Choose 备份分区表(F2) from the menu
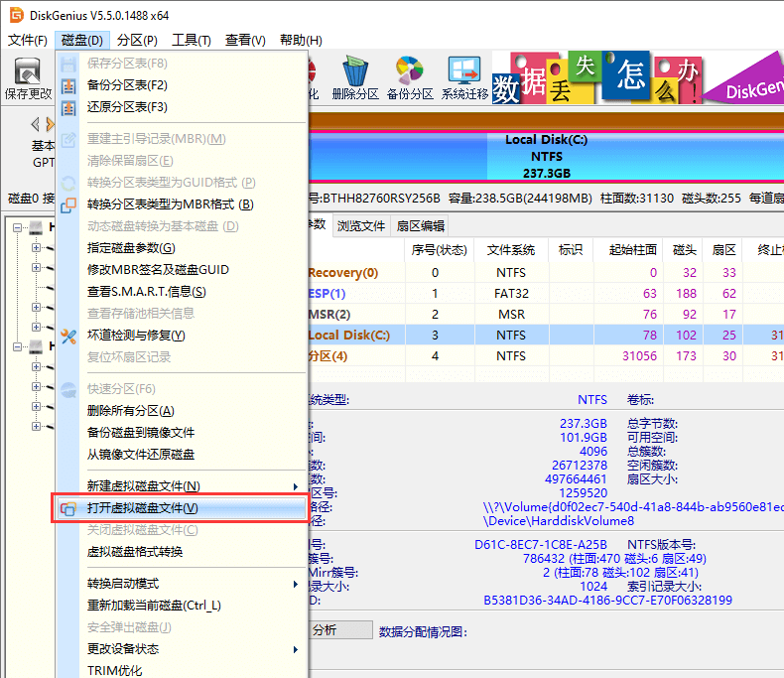Viewport: 784px width, 678px height. coord(181,85)
